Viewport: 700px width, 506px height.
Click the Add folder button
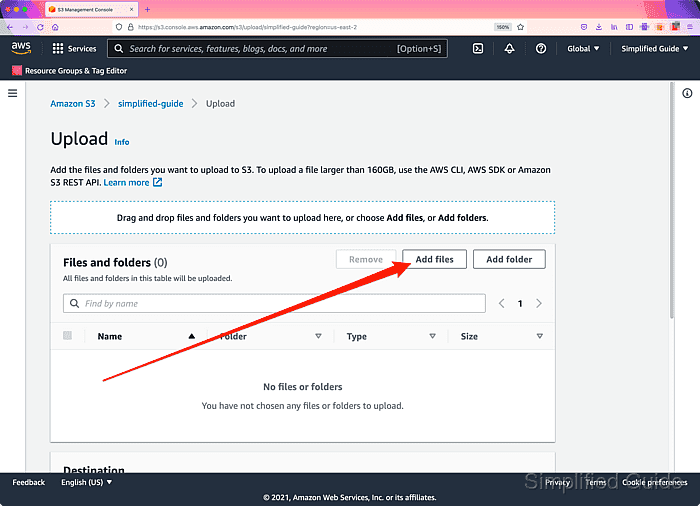(x=509, y=259)
